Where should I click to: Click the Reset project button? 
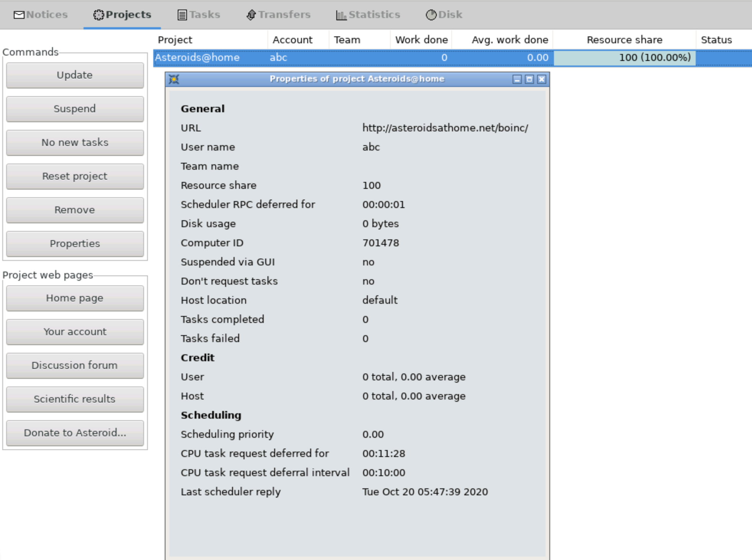(x=75, y=176)
